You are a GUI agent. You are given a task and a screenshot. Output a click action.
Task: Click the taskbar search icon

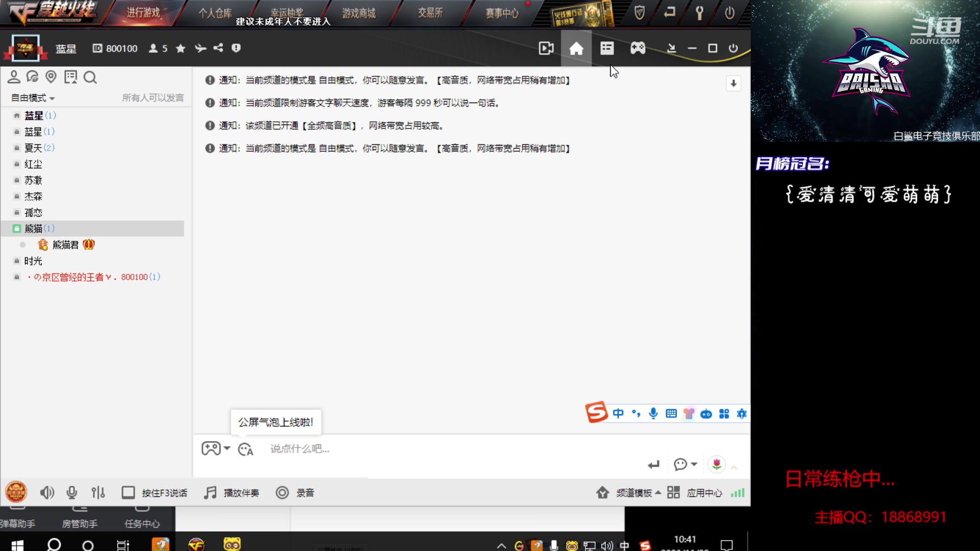pyautogui.click(x=54, y=545)
